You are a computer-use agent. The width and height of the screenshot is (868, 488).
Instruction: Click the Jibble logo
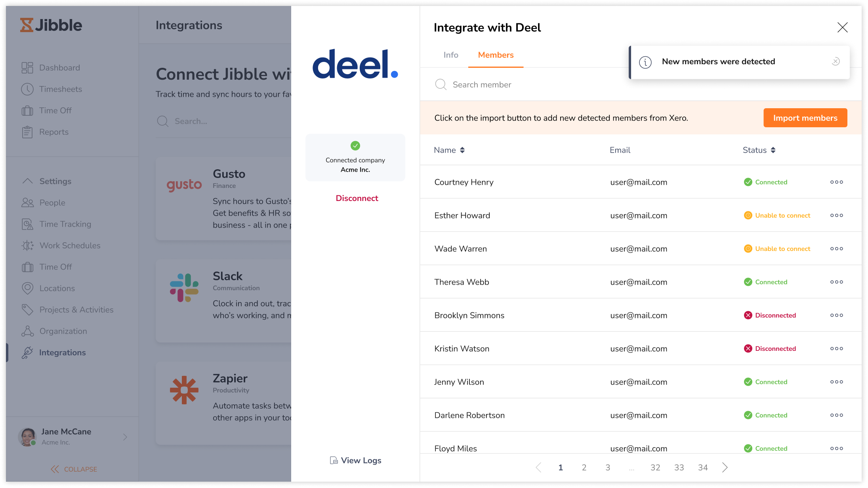(51, 25)
